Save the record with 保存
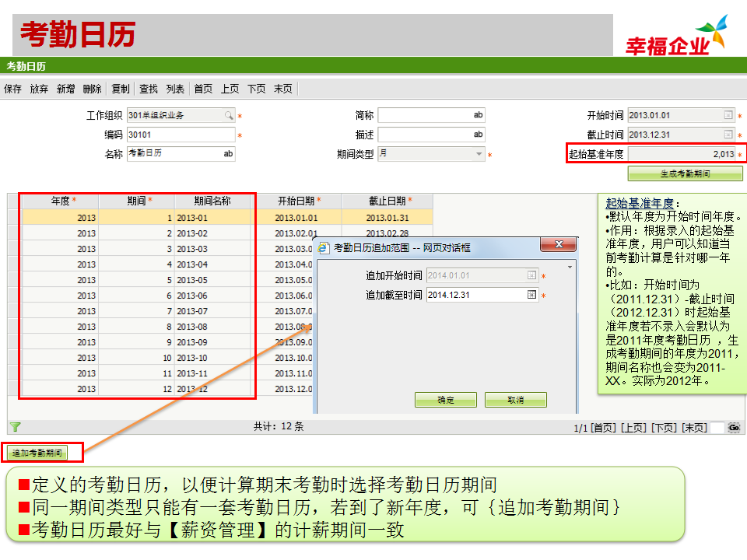The width and height of the screenshot is (747, 560). coord(12,89)
